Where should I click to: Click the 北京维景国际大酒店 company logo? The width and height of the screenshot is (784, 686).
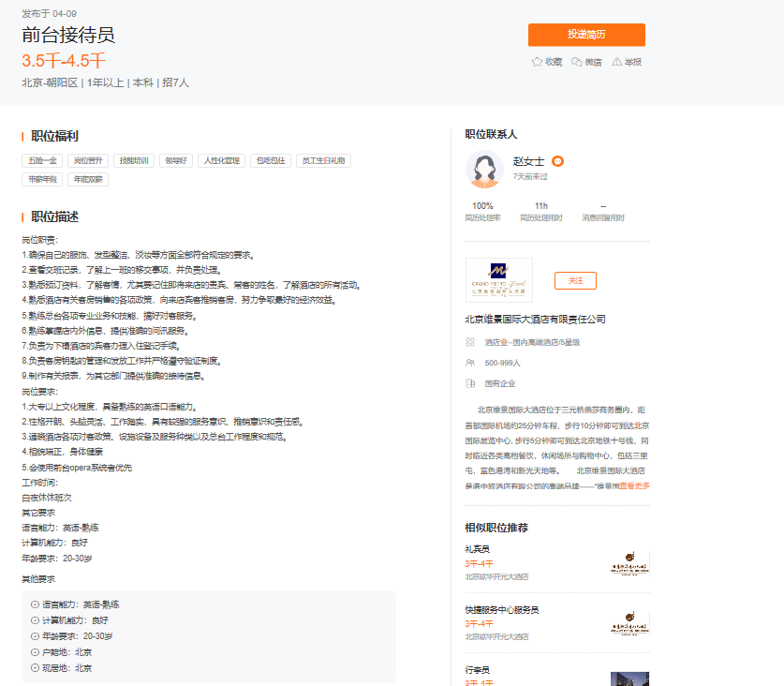[x=499, y=280]
